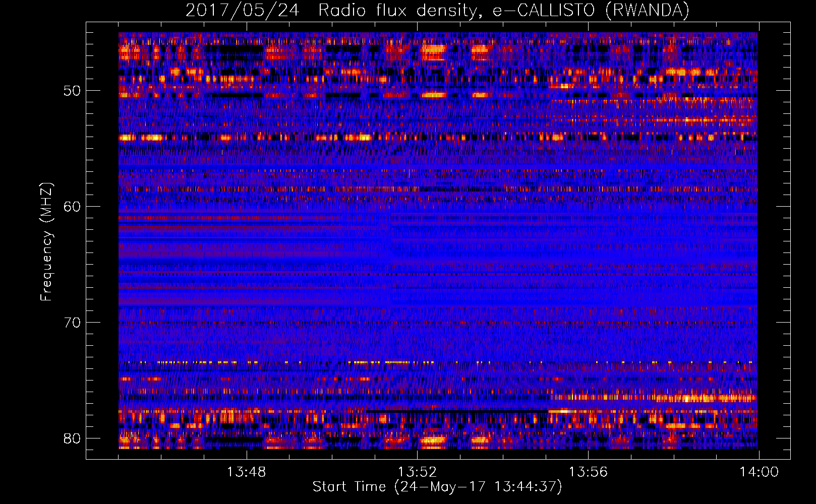Click the 13:52 time tick label
Viewport: 816px width, 504px height.
coord(417,472)
